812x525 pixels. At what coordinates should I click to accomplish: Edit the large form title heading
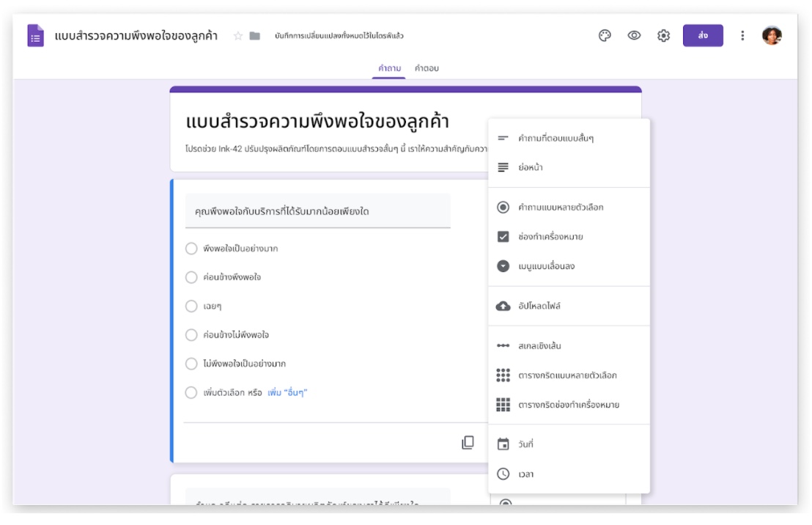(x=317, y=121)
